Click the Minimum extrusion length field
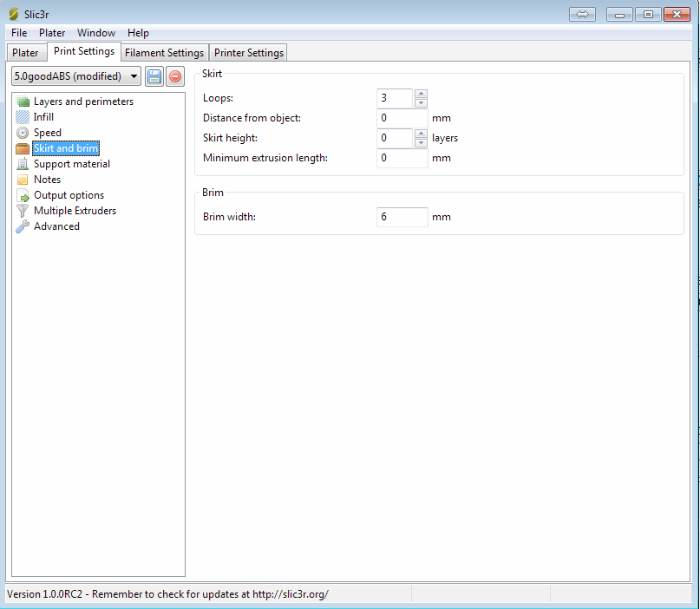 click(x=402, y=158)
